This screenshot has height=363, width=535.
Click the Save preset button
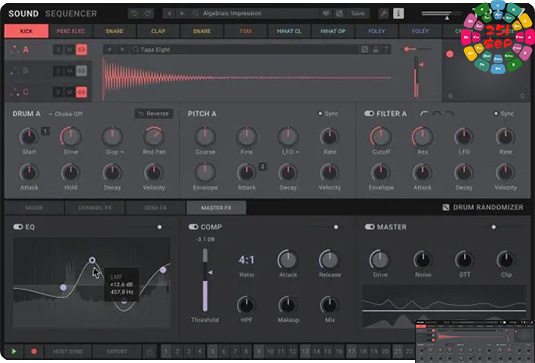coord(358,13)
